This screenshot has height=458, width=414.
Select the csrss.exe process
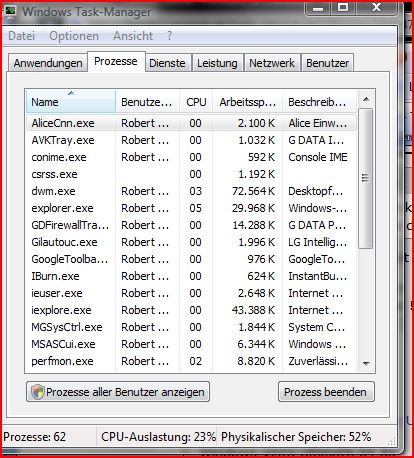pos(191,174)
